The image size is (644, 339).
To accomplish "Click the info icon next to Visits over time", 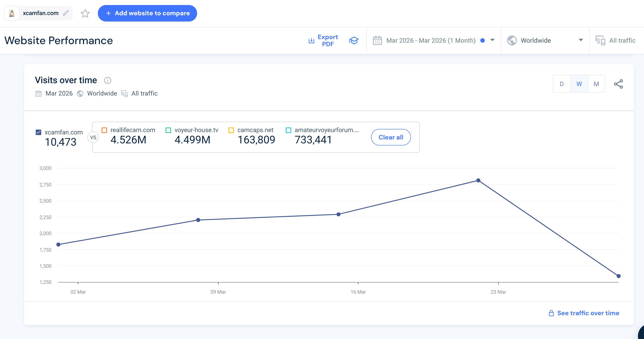I will point(107,80).
